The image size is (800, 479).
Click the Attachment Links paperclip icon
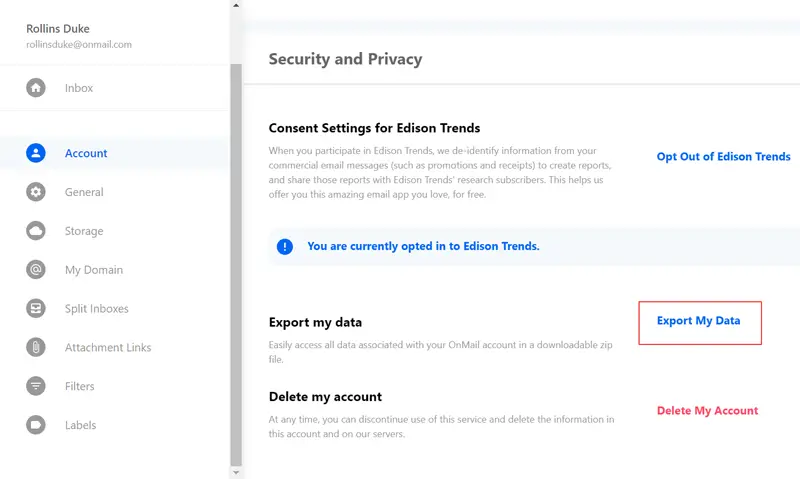[36, 347]
